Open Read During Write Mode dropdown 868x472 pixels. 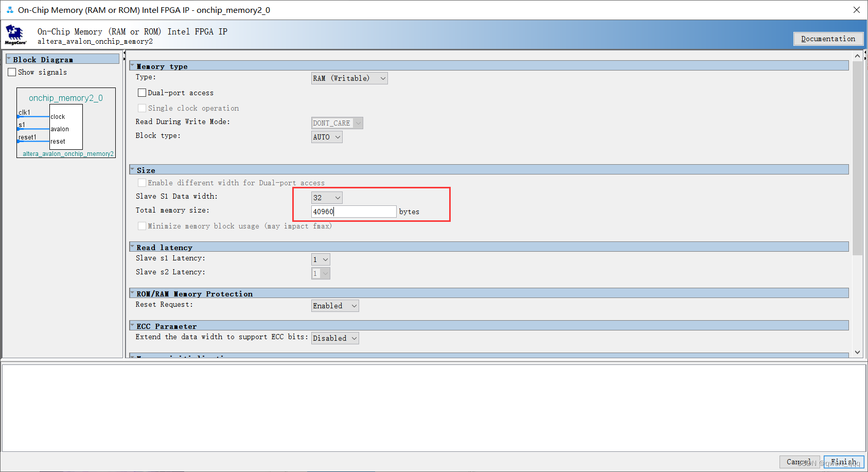(337, 123)
